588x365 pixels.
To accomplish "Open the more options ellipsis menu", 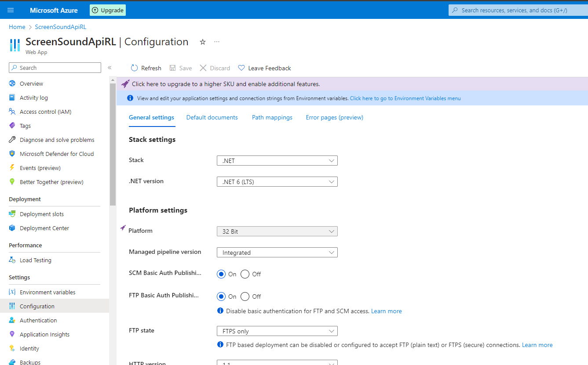I will [217, 42].
